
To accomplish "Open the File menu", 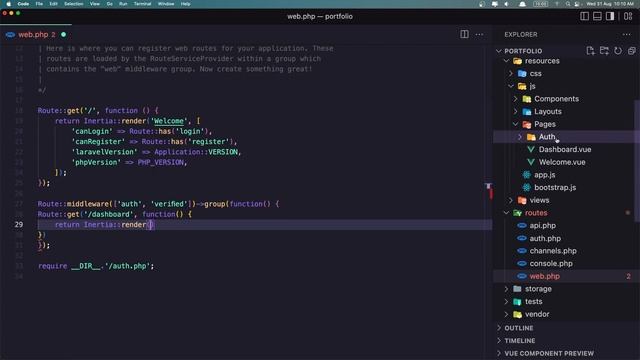I will point(39,4).
